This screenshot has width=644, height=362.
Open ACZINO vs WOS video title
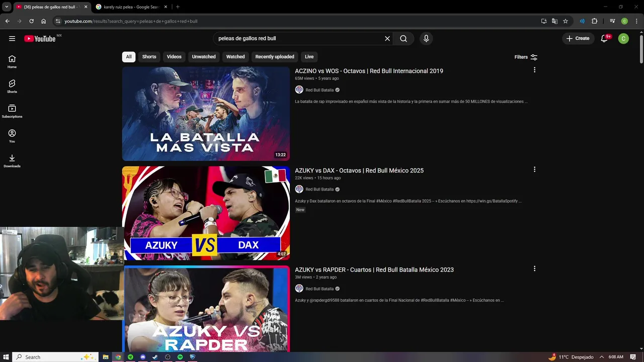[369, 71]
